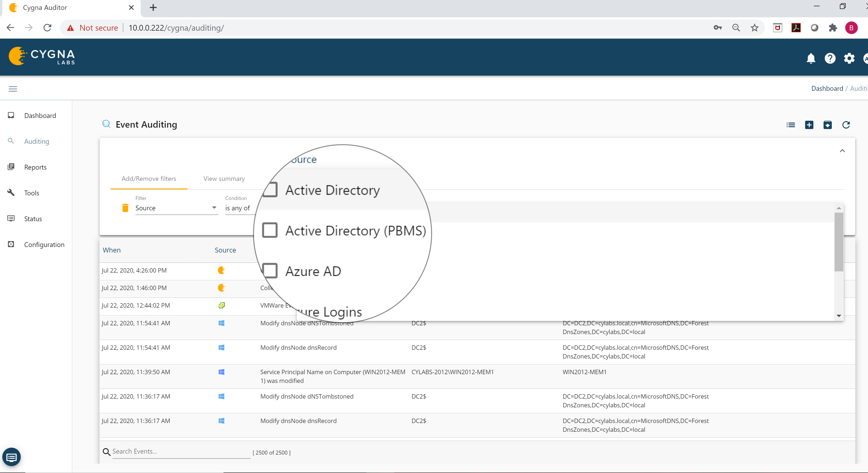Click the add plus square icon
Screen dimensions: 868x473
click(x=809, y=125)
